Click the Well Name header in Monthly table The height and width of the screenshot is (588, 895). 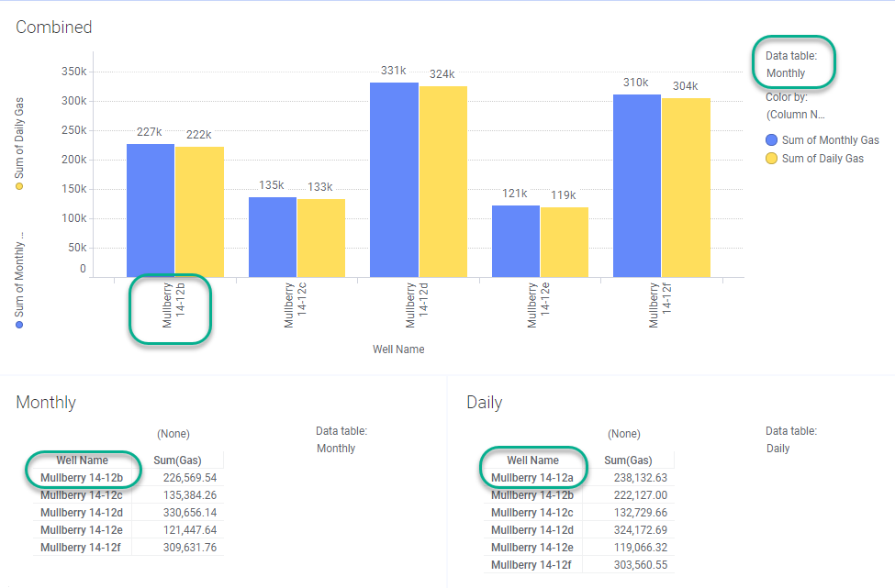[83, 460]
